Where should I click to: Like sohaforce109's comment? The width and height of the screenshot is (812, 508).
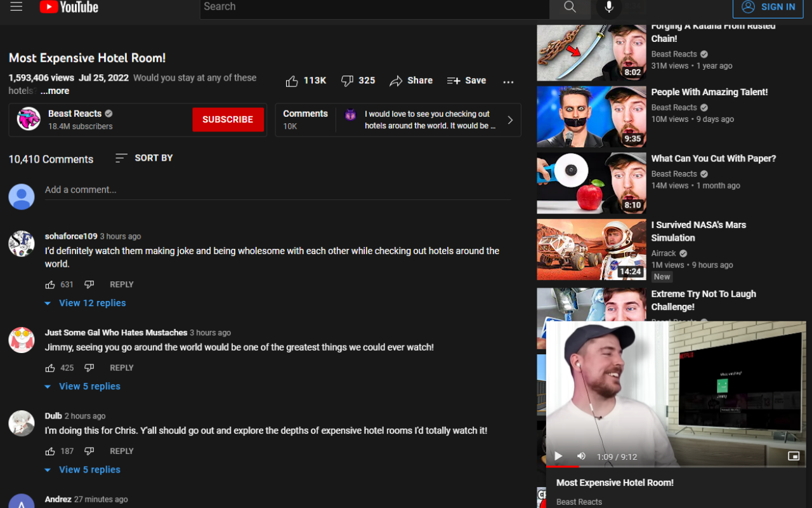coord(50,284)
